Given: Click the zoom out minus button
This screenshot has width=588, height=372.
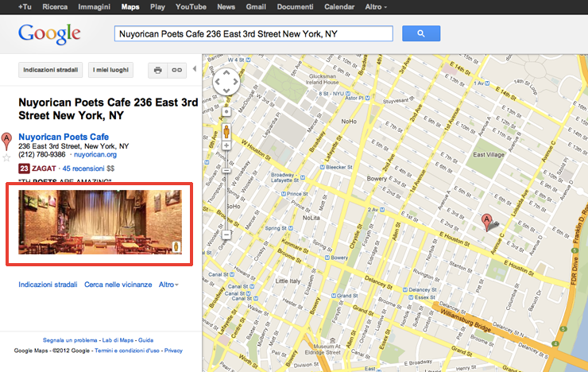Looking at the screenshot, I should [x=226, y=234].
